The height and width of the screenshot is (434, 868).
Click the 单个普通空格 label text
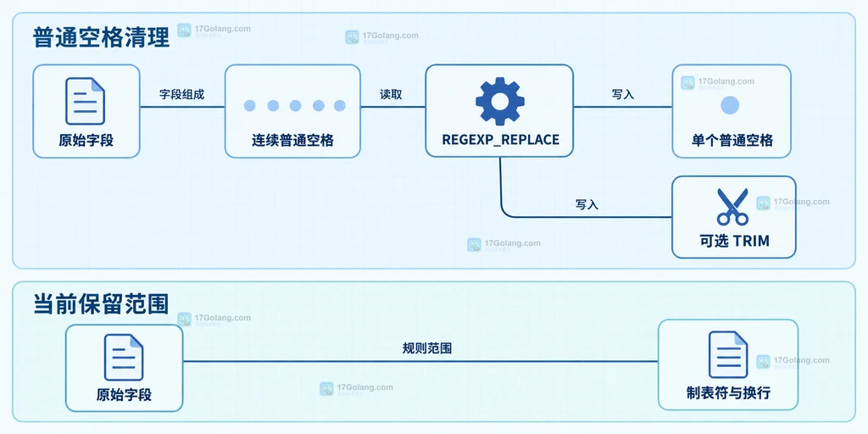coord(732,140)
